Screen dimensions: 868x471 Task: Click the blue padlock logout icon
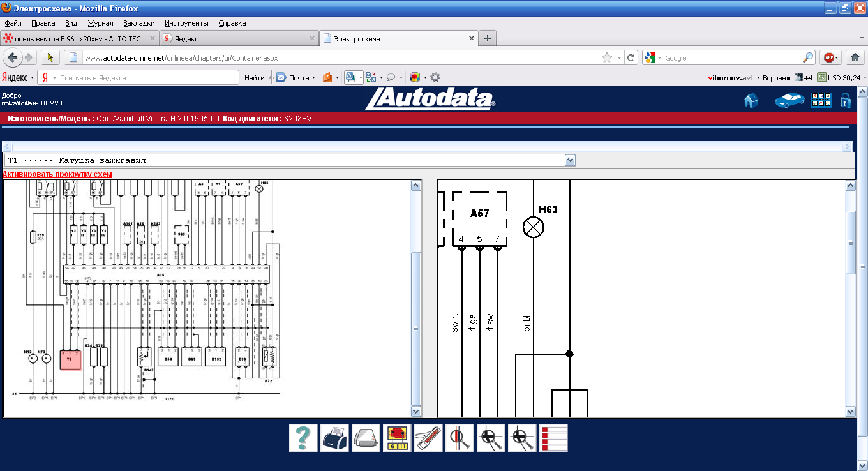click(845, 101)
